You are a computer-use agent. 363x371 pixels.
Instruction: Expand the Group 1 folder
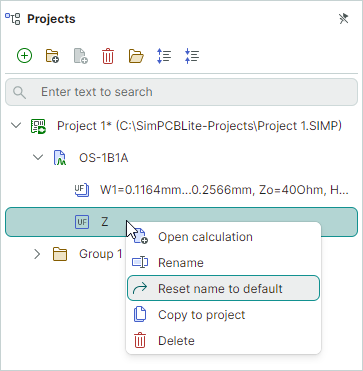coord(37,254)
